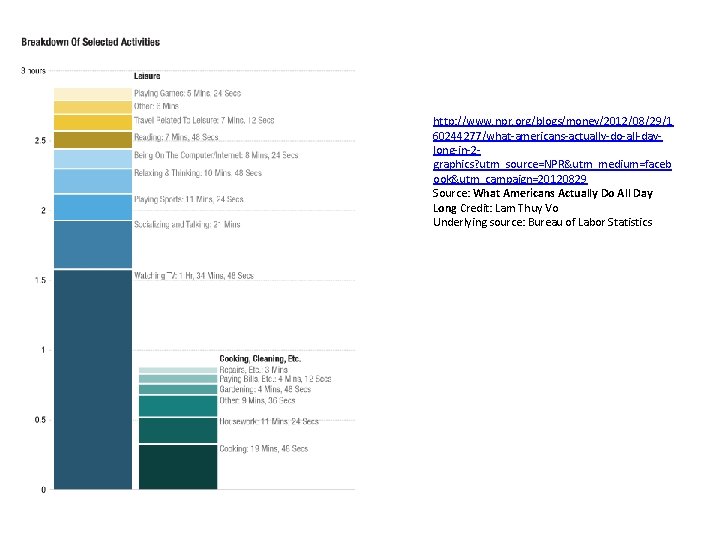720x540 pixels.
Task: Click label 'Repairs, Etc.: 3 Mins'
Action: [253, 370]
